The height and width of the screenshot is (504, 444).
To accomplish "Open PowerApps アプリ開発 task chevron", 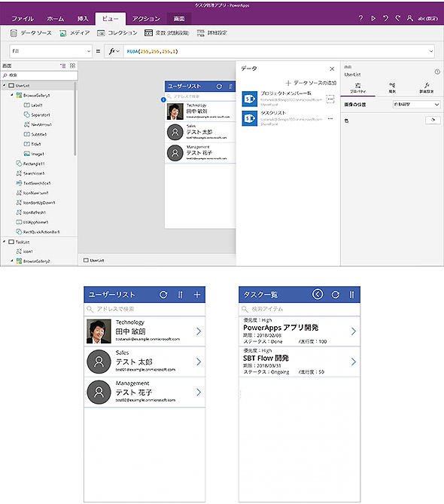I will (x=354, y=331).
